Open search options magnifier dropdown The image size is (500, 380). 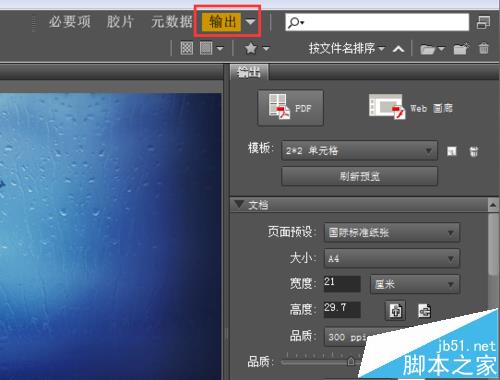(296, 22)
